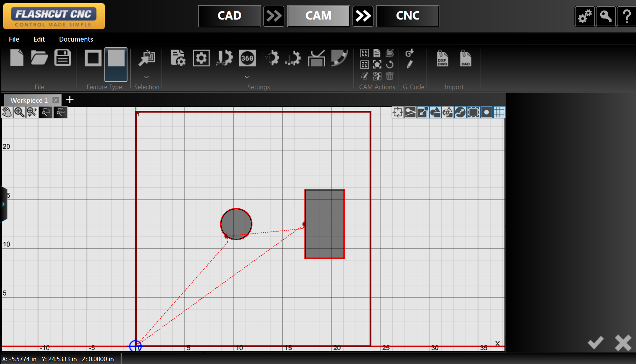Toggle the grid display in the viewer
The image size is (636, 364).
coord(499,112)
